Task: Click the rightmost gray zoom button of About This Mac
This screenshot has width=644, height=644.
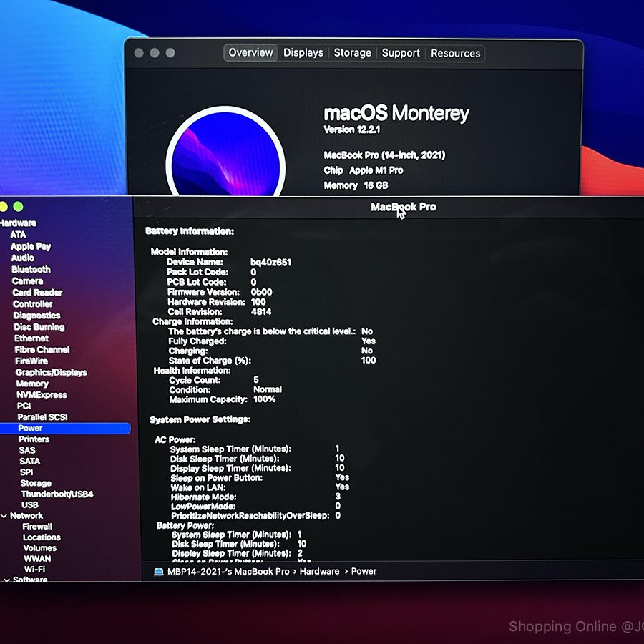Action: 170,53
